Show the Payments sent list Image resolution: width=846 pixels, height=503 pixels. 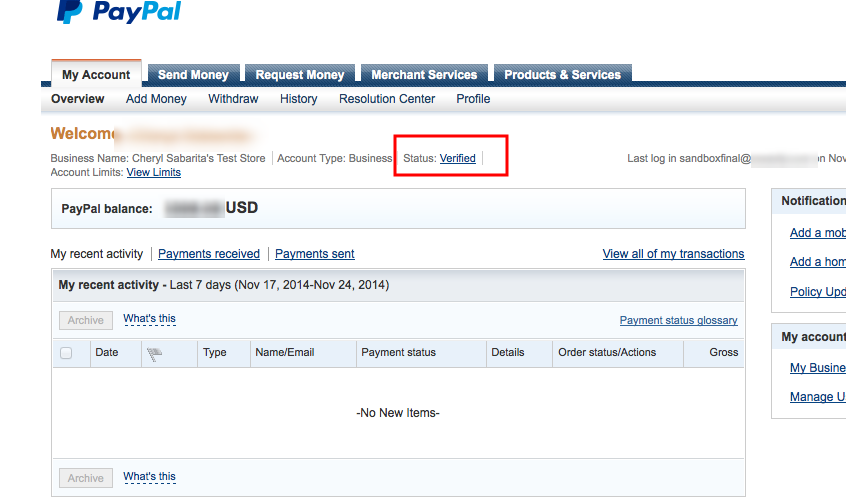point(315,254)
